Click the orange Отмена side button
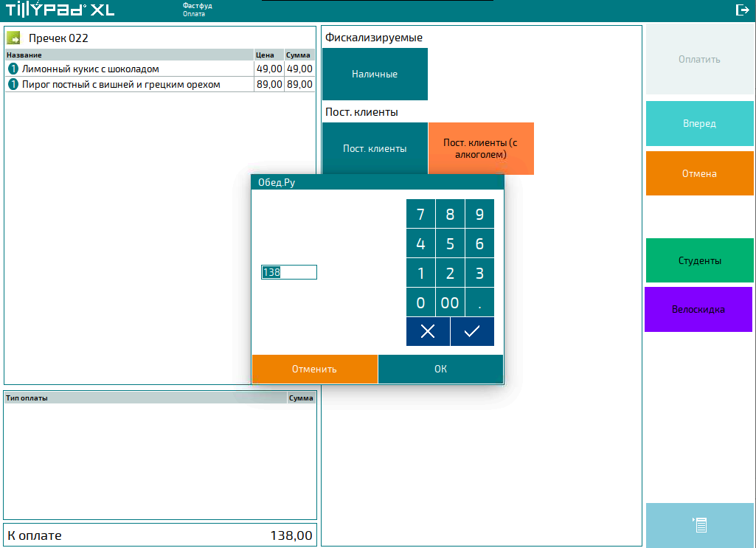Image resolution: width=756 pixels, height=548 pixels. coord(699,174)
